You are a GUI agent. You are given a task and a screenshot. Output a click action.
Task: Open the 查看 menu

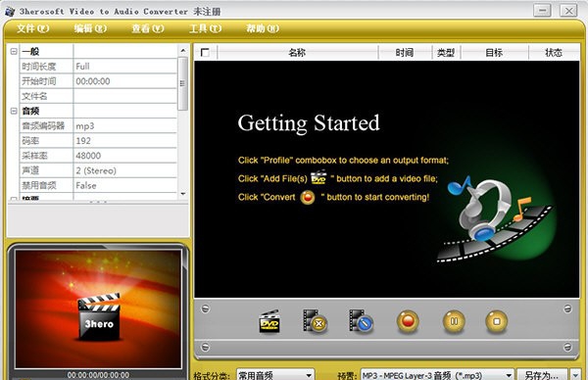tap(148, 28)
